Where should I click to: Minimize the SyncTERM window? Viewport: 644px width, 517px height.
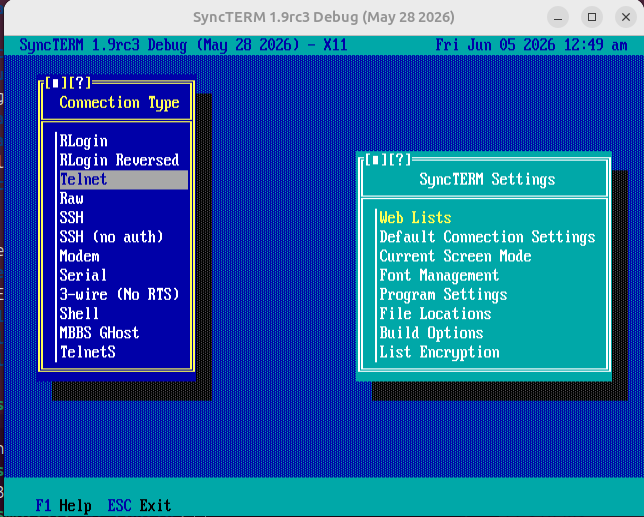pos(558,17)
